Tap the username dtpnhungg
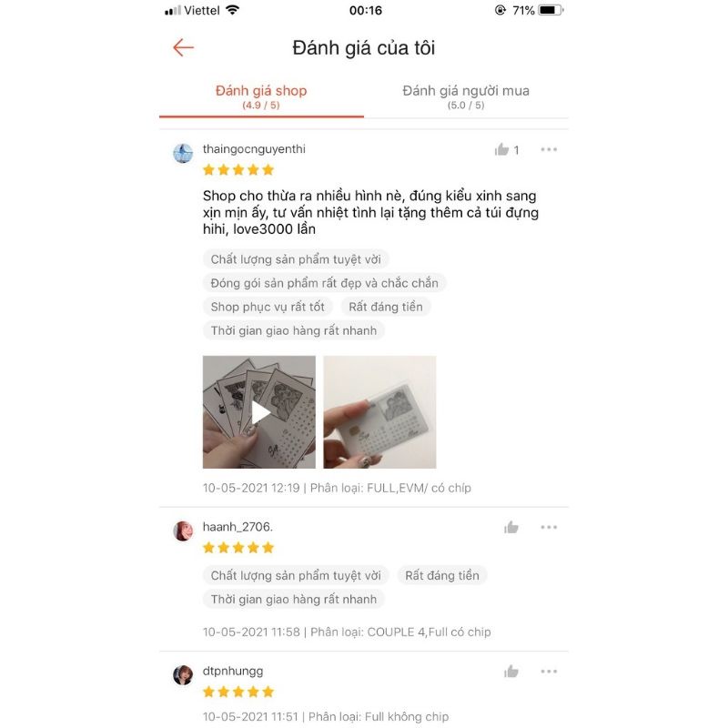This screenshot has height=728, width=728. pyautogui.click(x=233, y=672)
